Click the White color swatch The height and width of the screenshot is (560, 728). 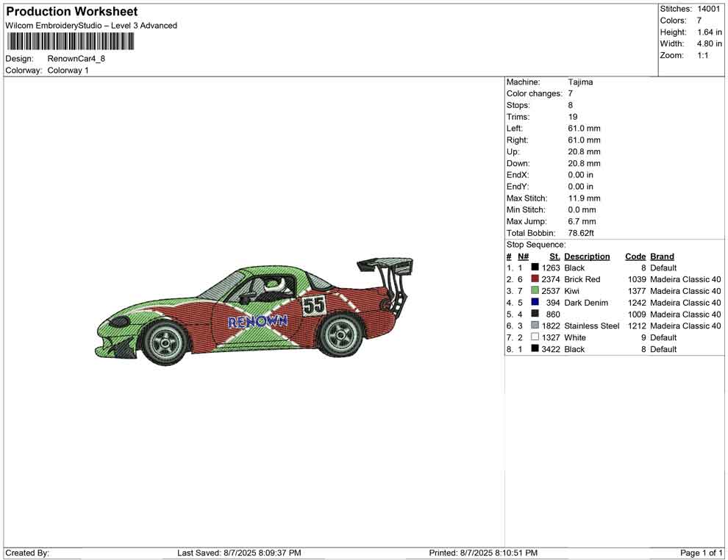pos(535,337)
